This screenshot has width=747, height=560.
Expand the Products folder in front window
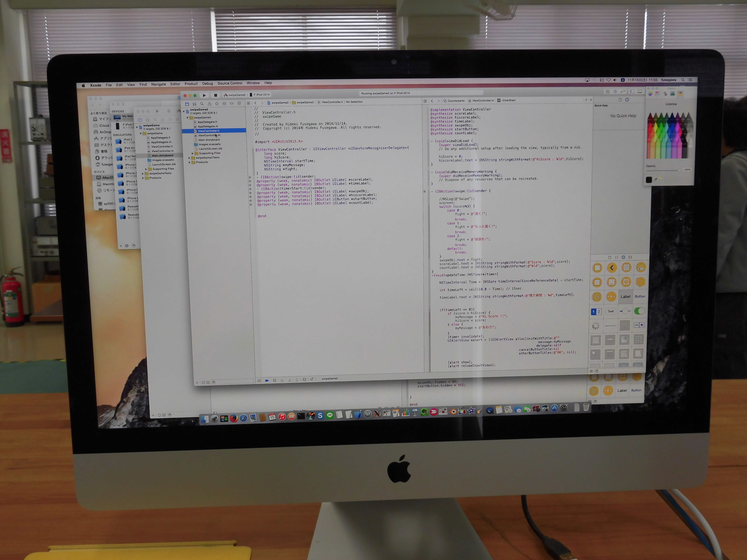point(189,162)
